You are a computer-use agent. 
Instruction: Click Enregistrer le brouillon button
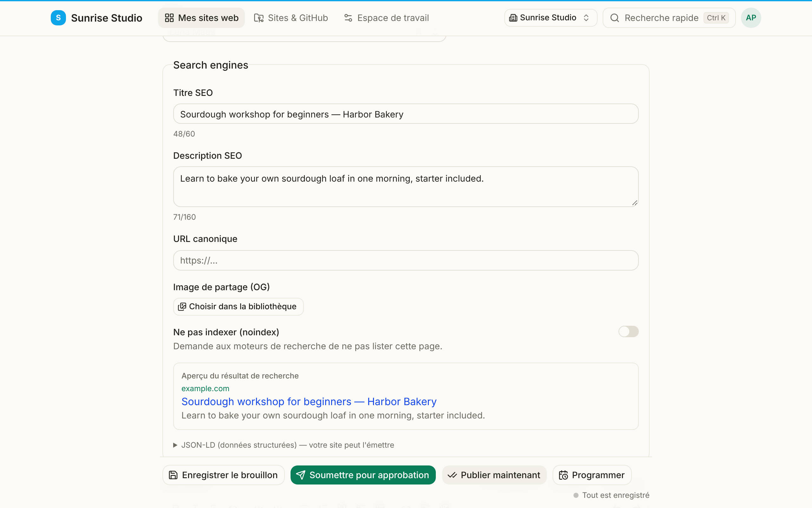click(224, 475)
